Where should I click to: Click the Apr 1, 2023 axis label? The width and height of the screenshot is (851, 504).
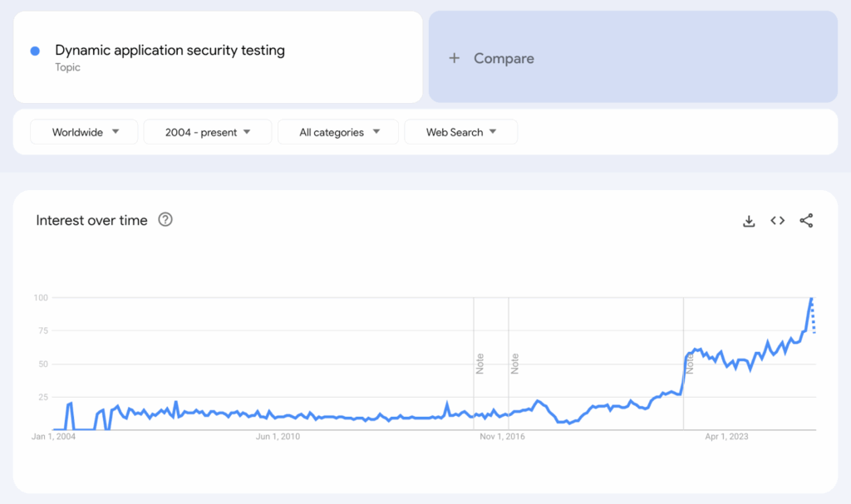(726, 437)
